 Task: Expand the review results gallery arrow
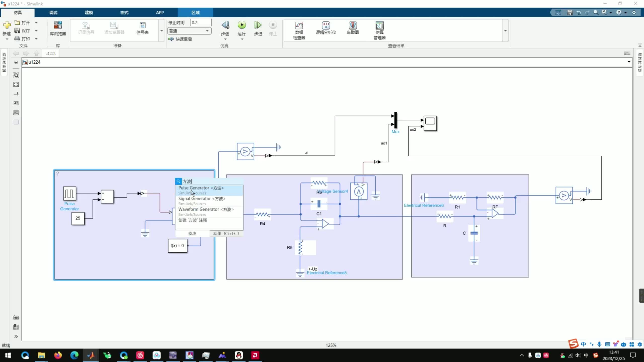tap(505, 31)
